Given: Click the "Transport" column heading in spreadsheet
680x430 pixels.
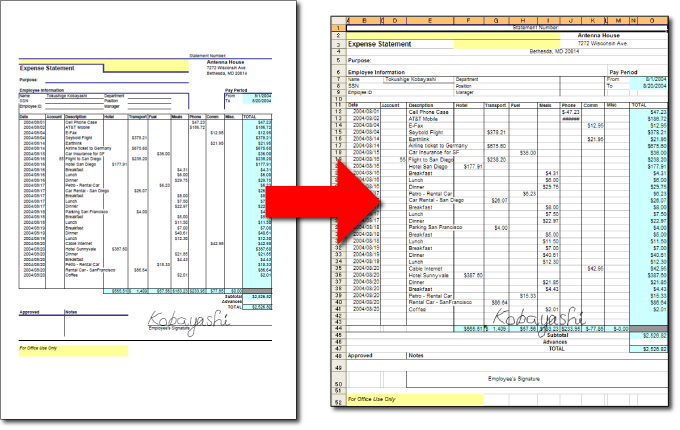Looking at the screenshot, I should point(495,105).
